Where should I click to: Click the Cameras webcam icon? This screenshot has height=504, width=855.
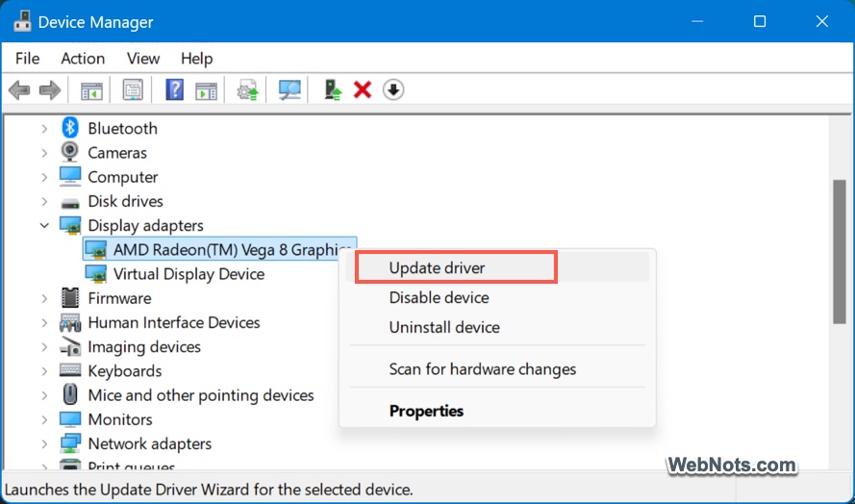(70, 152)
